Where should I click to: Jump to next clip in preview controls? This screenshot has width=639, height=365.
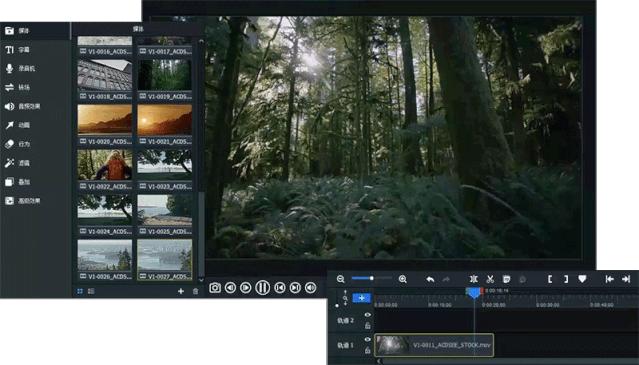[295, 288]
